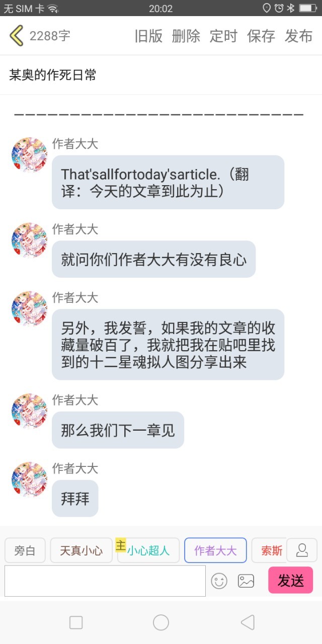Tap the yellow back arrow icon
The height and width of the screenshot is (644, 322).
click(16, 36)
